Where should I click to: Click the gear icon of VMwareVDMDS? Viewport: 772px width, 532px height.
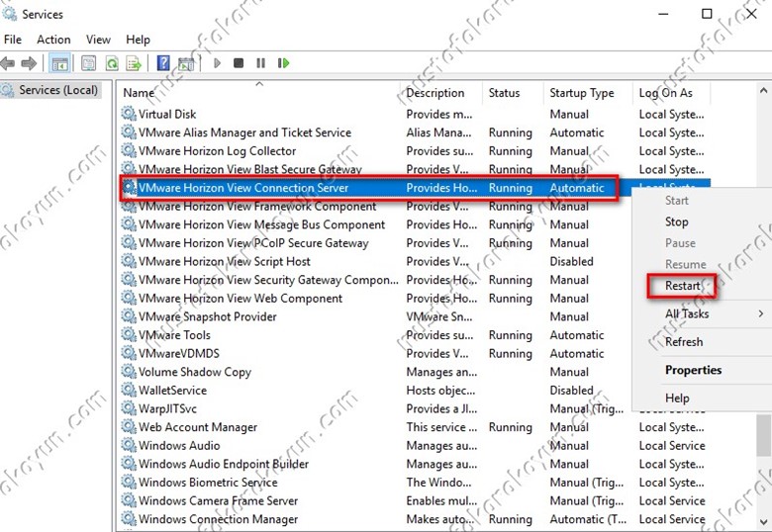point(129,353)
